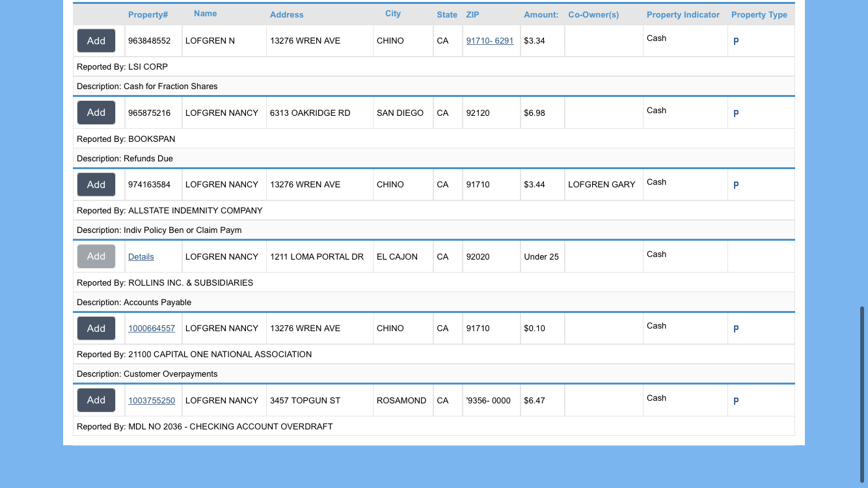
Task: Select Reported By: BOOKSPAN line
Action: coord(434,139)
